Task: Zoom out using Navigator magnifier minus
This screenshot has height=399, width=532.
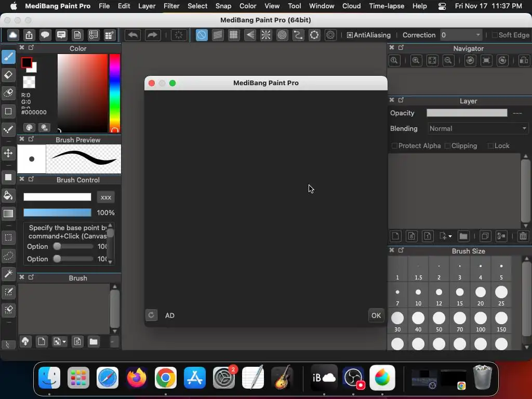Action: click(448, 61)
